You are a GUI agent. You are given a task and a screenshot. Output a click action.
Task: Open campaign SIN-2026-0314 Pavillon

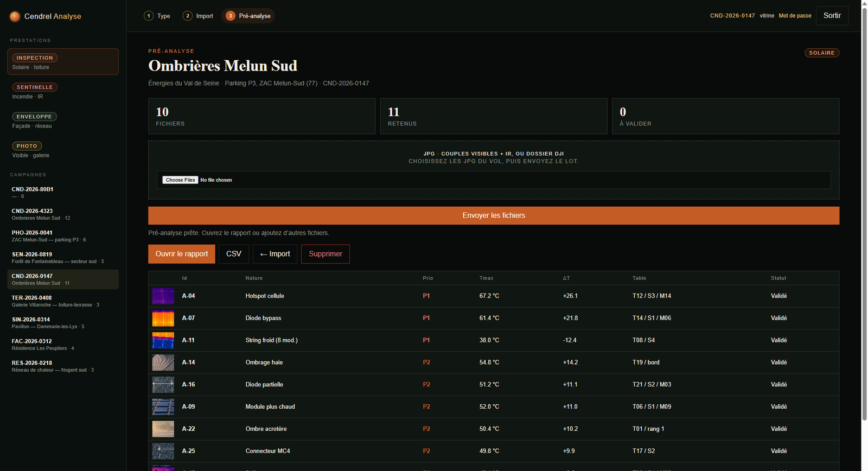point(63,323)
